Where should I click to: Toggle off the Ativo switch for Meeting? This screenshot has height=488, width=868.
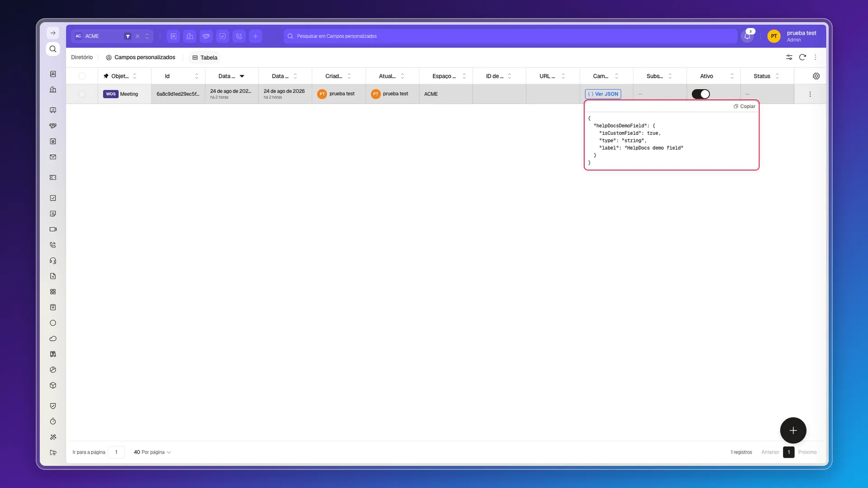[701, 94]
